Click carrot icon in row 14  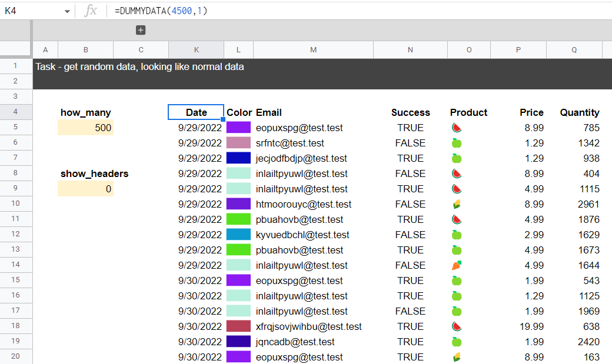(x=457, y=265)
